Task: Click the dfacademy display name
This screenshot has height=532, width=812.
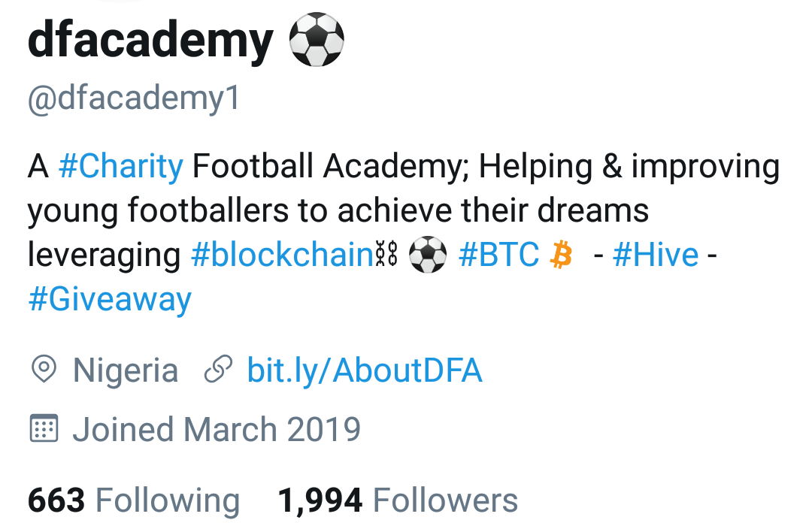Action: click(x=150, y=41)
